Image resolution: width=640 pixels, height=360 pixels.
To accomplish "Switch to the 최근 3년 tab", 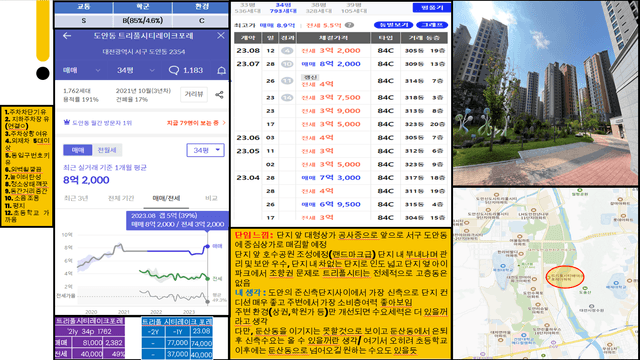I will (76, 198).
